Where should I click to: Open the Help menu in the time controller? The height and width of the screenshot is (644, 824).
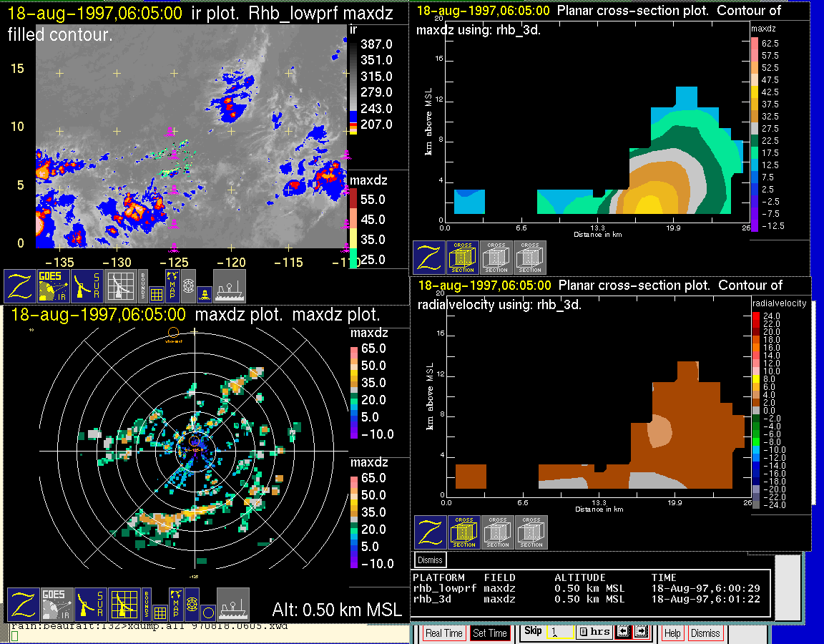point(672,633)
